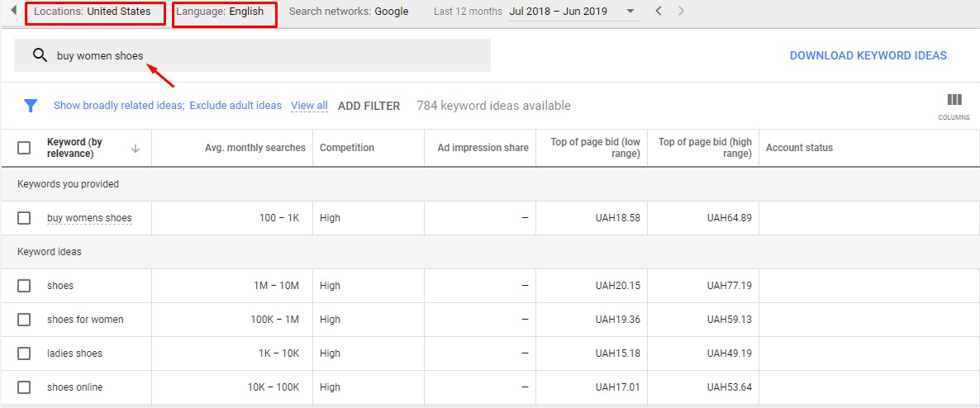Click the UAH77.19 high bid value
The width and height of the screenshot is (980, 408).
730,286
